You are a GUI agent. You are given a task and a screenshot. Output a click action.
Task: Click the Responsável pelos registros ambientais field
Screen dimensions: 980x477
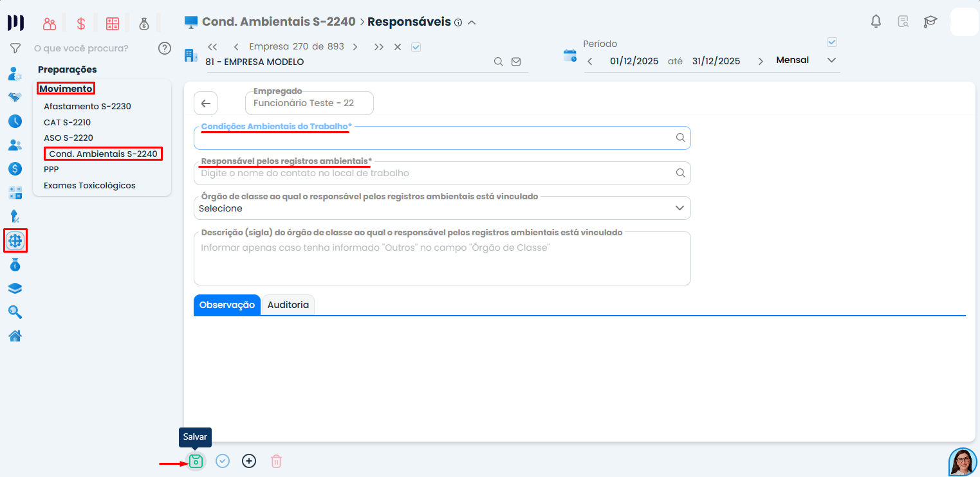442,173
